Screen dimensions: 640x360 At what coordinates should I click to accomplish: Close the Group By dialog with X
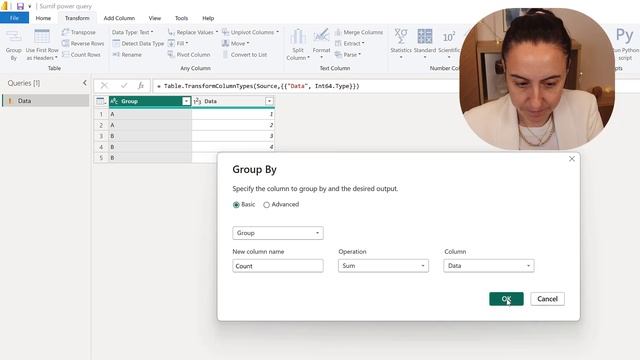[x=572, y=159]
